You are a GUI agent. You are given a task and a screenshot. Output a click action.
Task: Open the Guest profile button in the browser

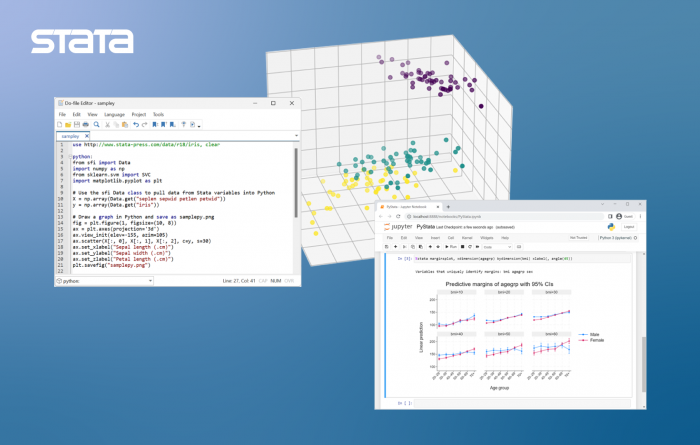coord(625,216)
